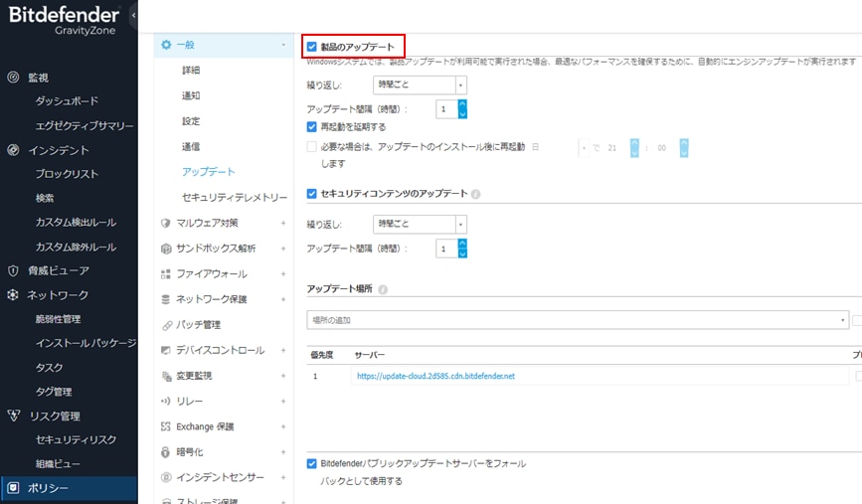The height and width of the screenshot is (504, 862).
Task: Click reboot hour stepper arrows
Action: click(634, 148)
